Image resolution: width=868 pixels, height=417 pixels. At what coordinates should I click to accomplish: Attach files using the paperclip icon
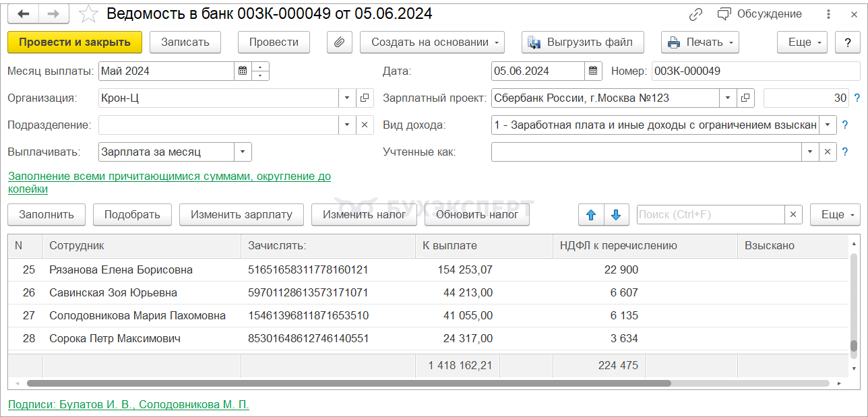coord(340,42)
